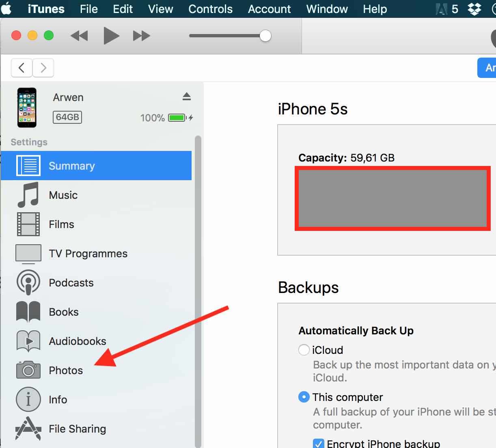Click the Photos camera icon
Viewport: 496px width, 448px height.
pyautogui.click(x=28, y=370)
